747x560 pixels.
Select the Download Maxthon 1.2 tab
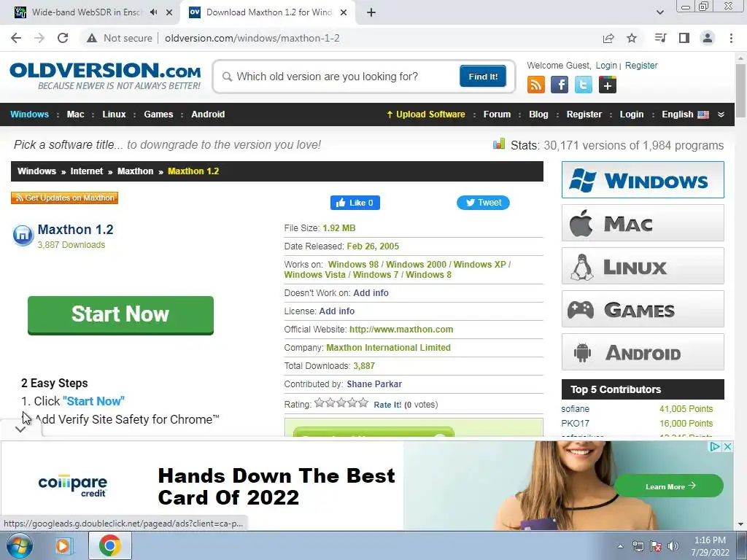pos(268,12)
